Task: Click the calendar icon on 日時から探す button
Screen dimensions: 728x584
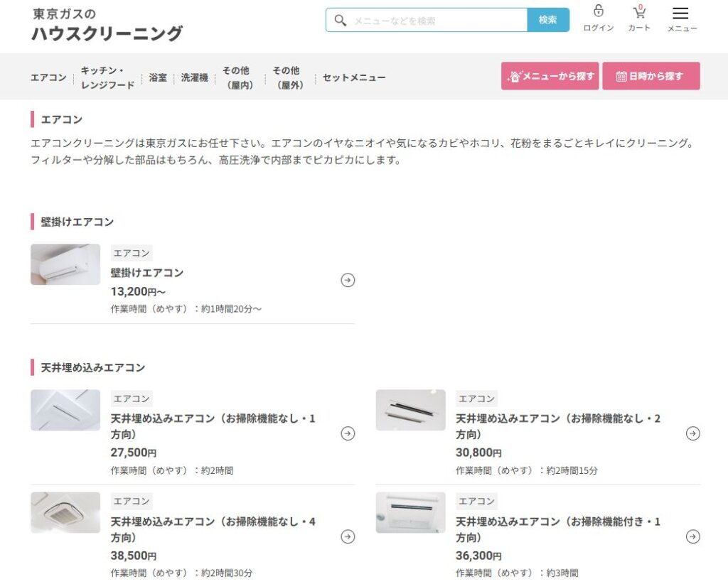Action: (621, 75)
